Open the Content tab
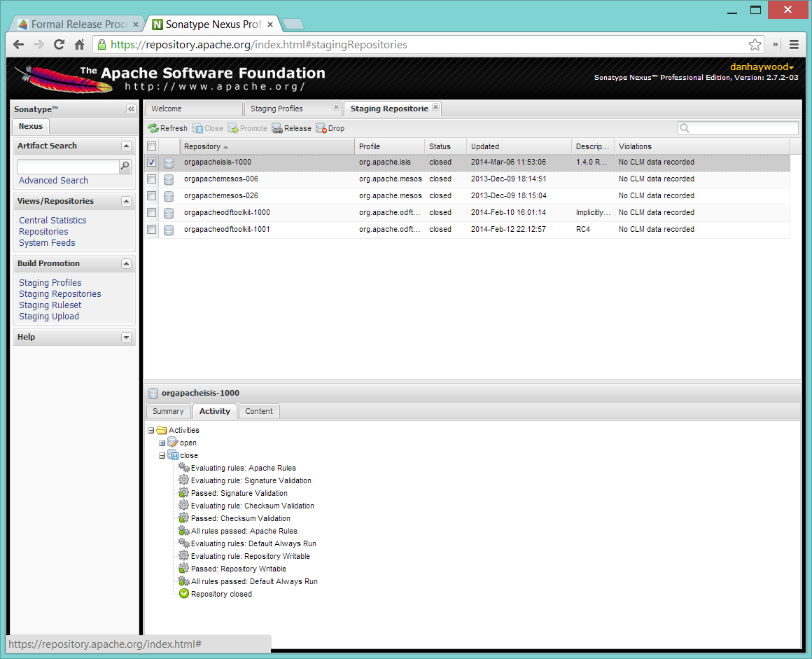 coord(259,411)
